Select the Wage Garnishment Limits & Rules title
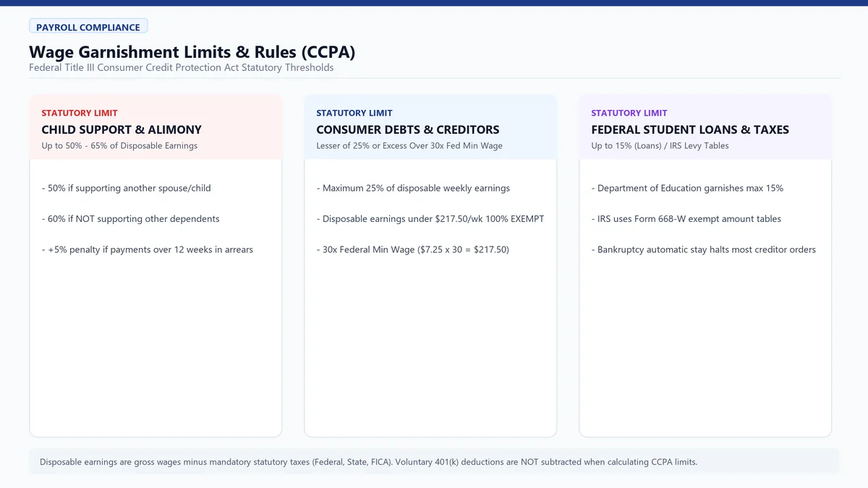Viewport: 868px width, 488px height. coord(192,52)
